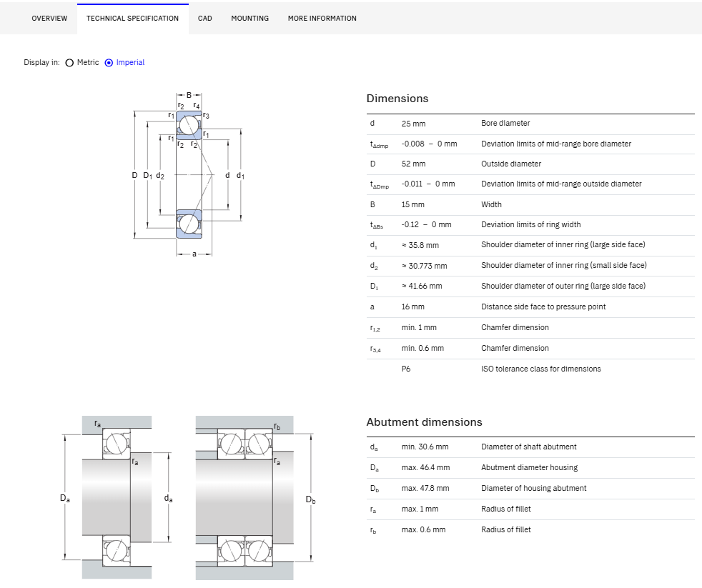This screenshot has width=702, height=588.
Task: Open the Overview tab
Action: [49, 19]
